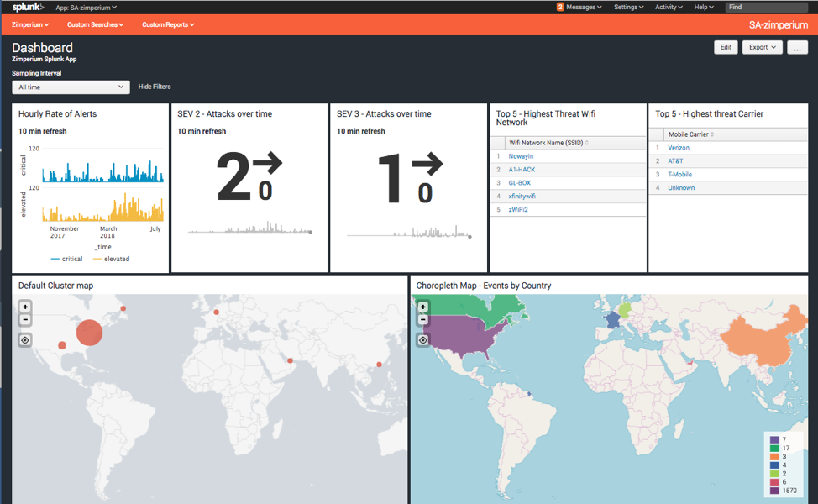Click the SEV 2 sparkline chart
This screenshot has height=504, width=818.
250,228
